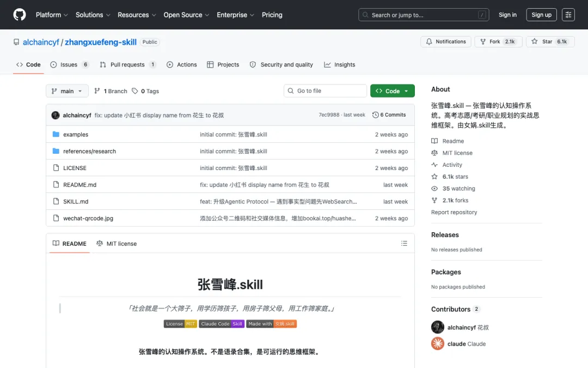This screenshot has height=368, width=588.
Task: Click the SKILL.md file icon
Action: 56,201
